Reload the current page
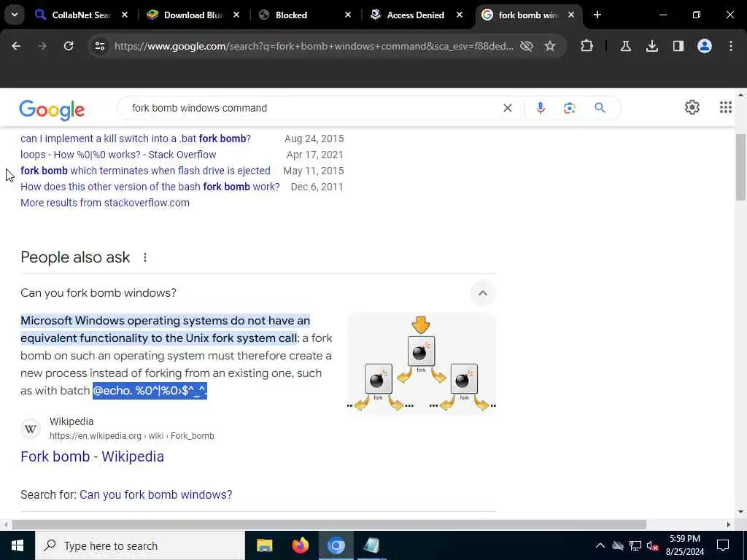This screenshot has height=560, width=747. [69, 46]
